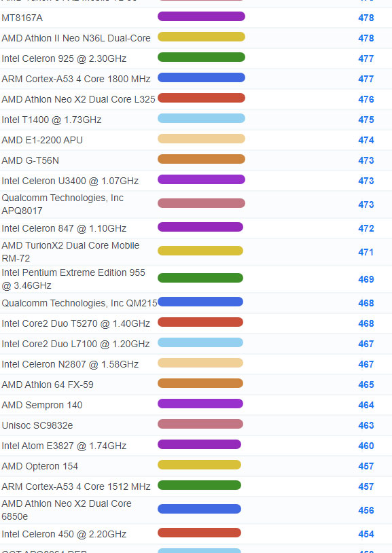The height and width of the screenshot is (553, 392).
Task: Open AMD Opteron 154 entry
Action: [x=39, y=466]
